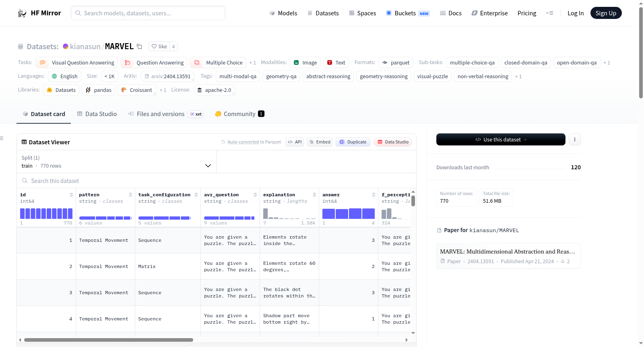This screenshot has width=644, height=347.
Task: Click sort arrows on task_configuration column
Action: pos(196,195)
